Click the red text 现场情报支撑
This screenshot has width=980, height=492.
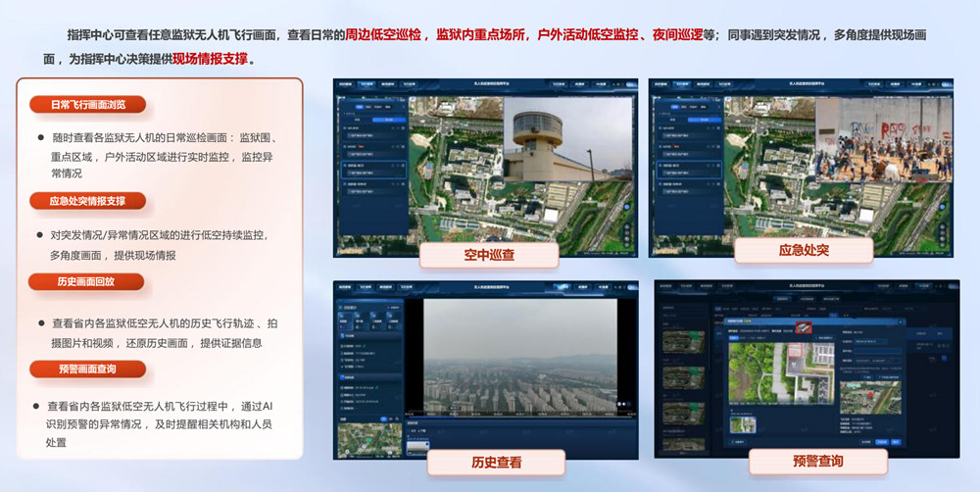(210, 60)
